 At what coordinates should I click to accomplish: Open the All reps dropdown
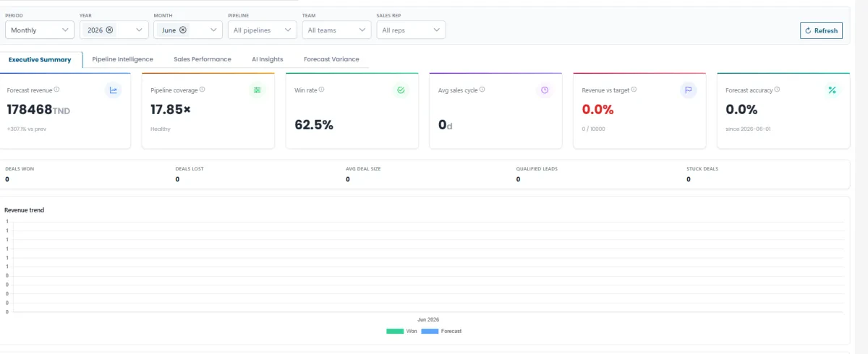tap(411, 30)
